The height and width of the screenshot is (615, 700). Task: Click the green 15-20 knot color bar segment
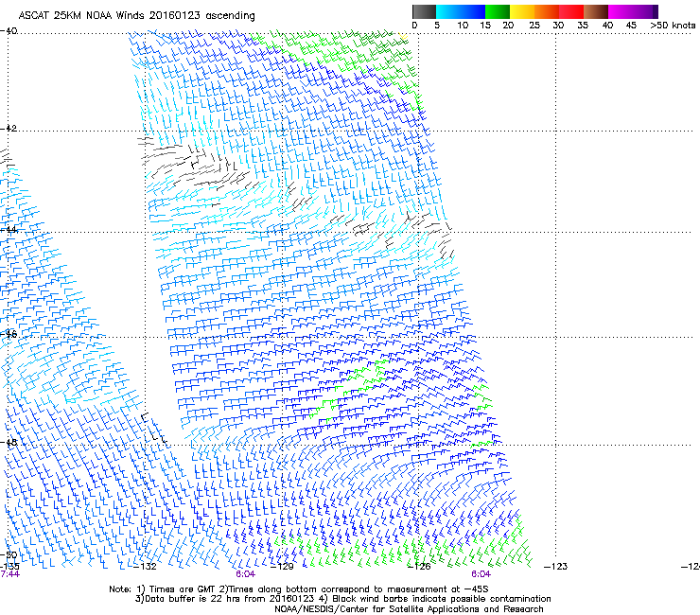pos(498,11)
